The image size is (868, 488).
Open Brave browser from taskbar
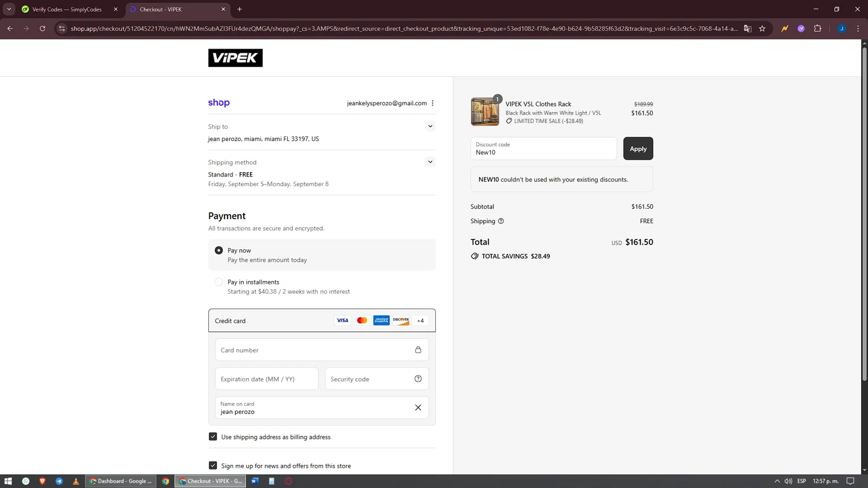coord(42,481)
